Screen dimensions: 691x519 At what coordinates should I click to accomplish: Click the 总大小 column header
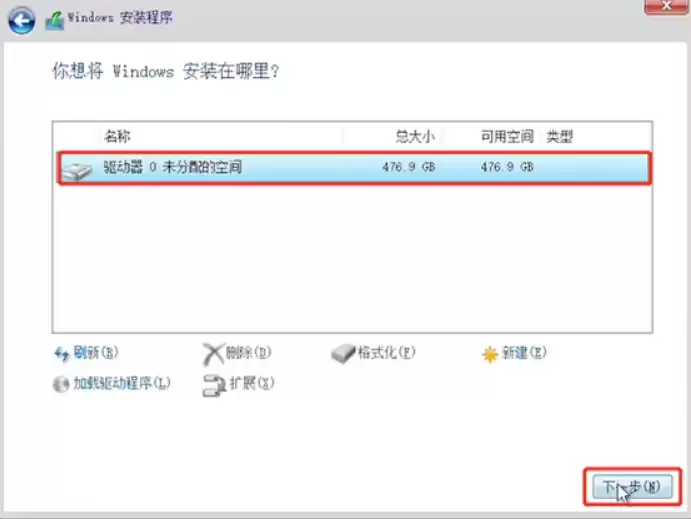point(415,137)
